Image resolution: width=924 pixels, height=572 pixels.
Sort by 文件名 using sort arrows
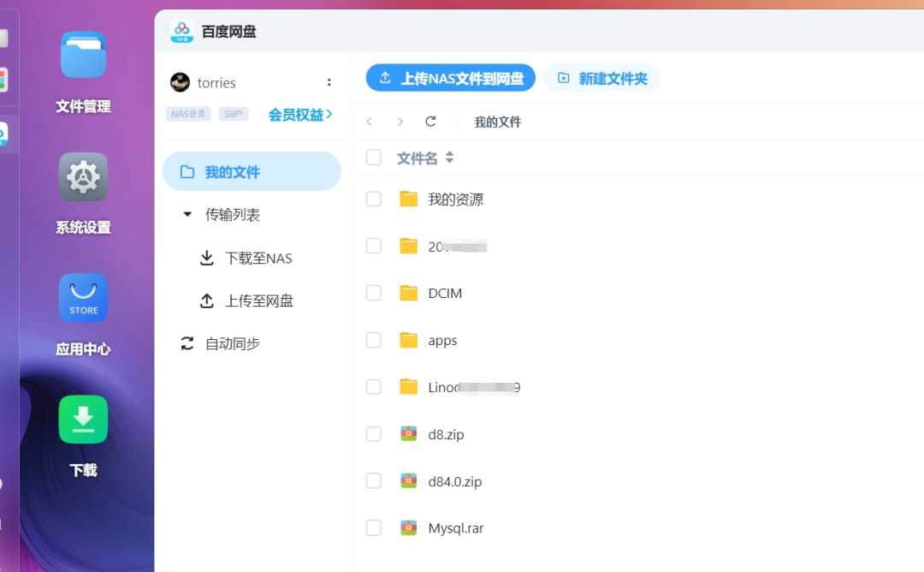coord(450,158)
